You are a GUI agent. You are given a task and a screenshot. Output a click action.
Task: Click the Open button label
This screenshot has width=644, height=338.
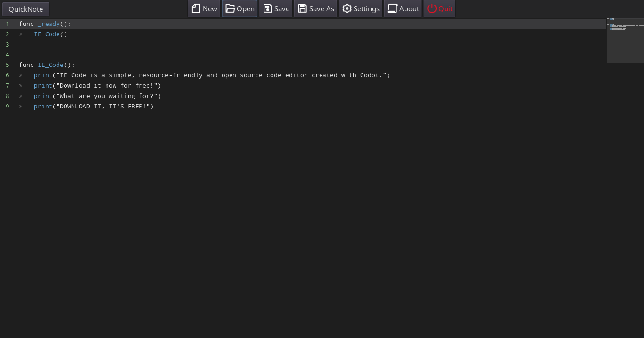[246, 8]
